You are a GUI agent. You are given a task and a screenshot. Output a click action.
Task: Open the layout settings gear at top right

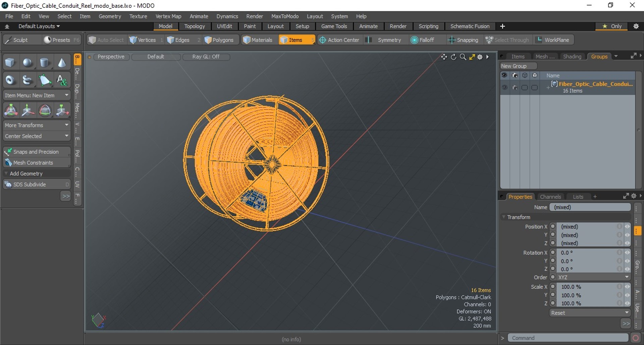pos(636,26)
